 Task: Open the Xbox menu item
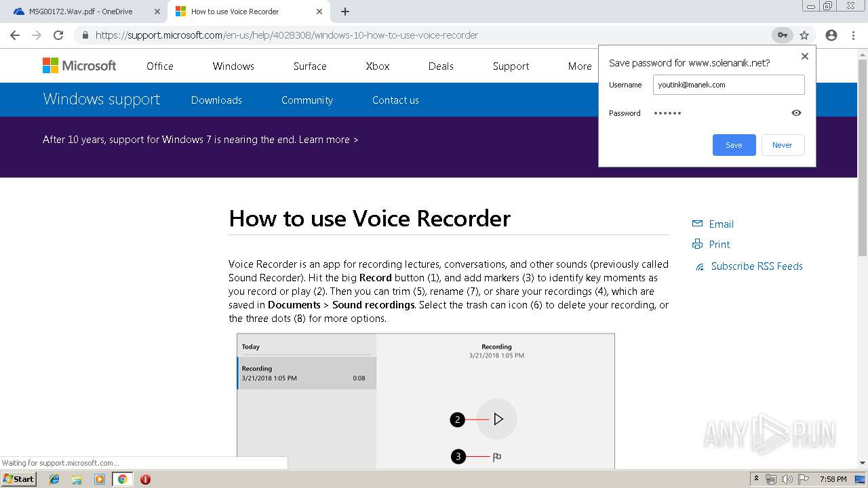pyautogui.click(x=378, y=66)
